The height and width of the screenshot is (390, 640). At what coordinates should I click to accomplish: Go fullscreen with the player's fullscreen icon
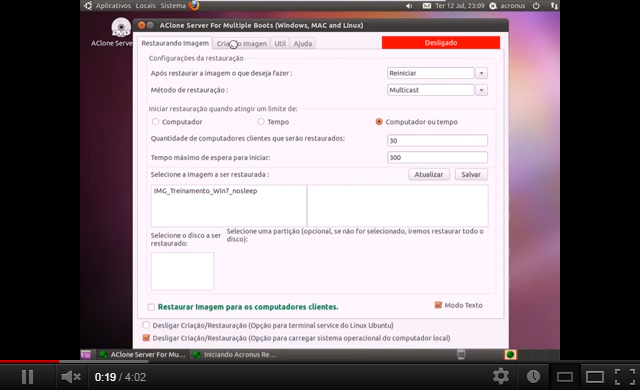625,377
